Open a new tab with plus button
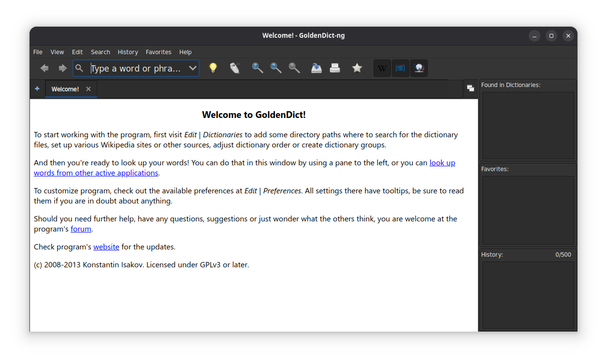The width and height of the screenshot is (607, 364). click(x=37, y=88)
